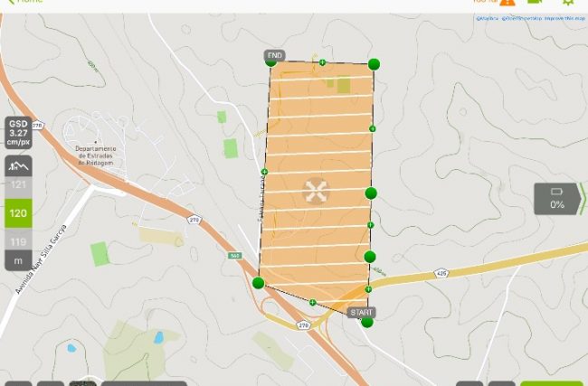Open the Improve this map link

[x=564, y=18]
